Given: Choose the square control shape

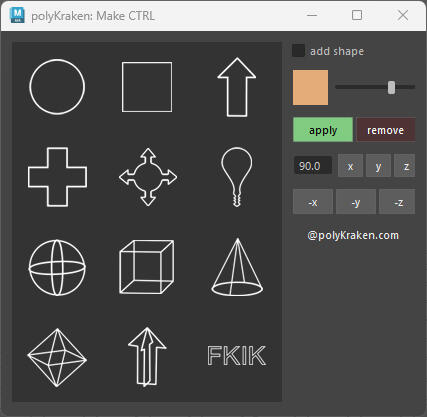Looking at the screenshot, I should (x=147, y=87).
